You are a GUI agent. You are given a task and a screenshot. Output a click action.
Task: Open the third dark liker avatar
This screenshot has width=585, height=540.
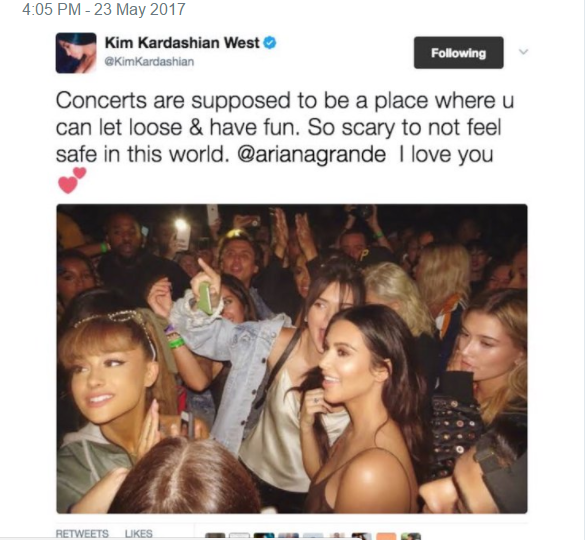click(264, 537)
